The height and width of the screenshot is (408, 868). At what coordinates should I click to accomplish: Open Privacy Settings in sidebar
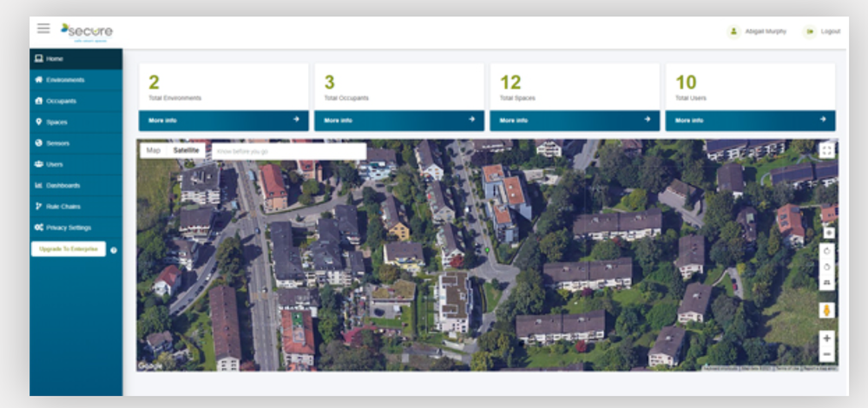pos(76,227)
